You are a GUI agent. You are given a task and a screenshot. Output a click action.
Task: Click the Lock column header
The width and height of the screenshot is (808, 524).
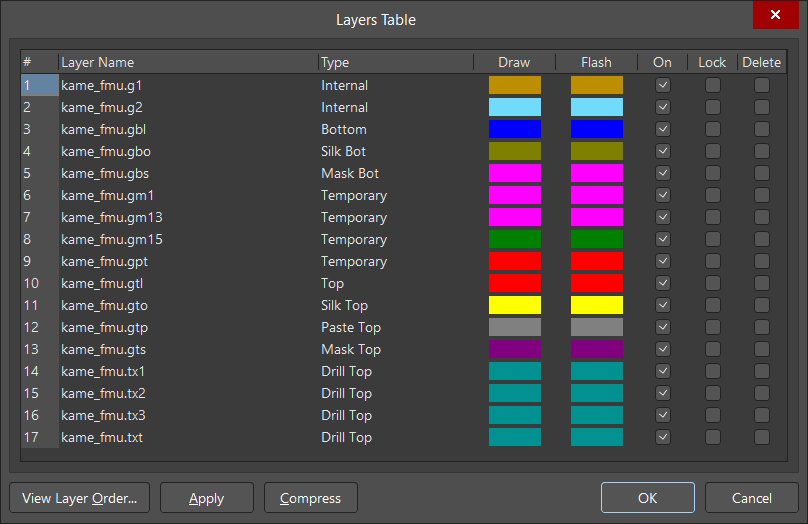coord(712,62)
